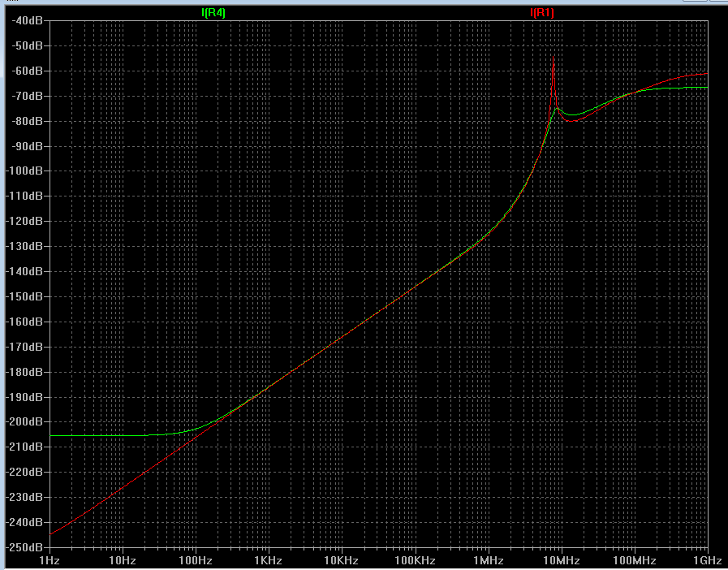Click the -160dB axis label
728x570 pixels.
tap(24, 322)
